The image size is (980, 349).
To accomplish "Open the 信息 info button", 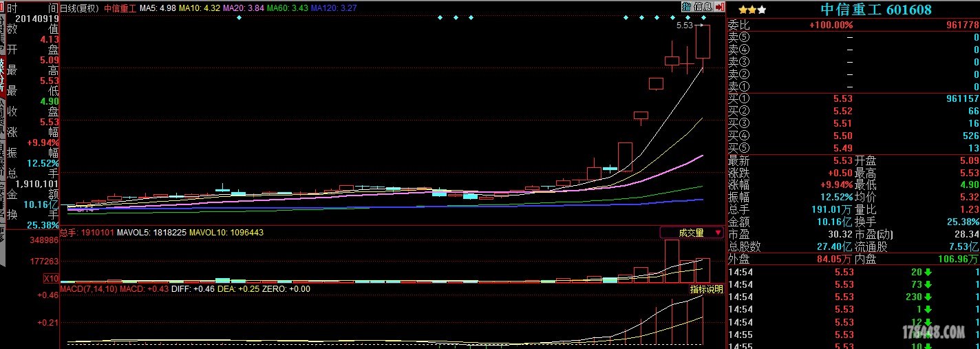I will [x=703, y=6].
